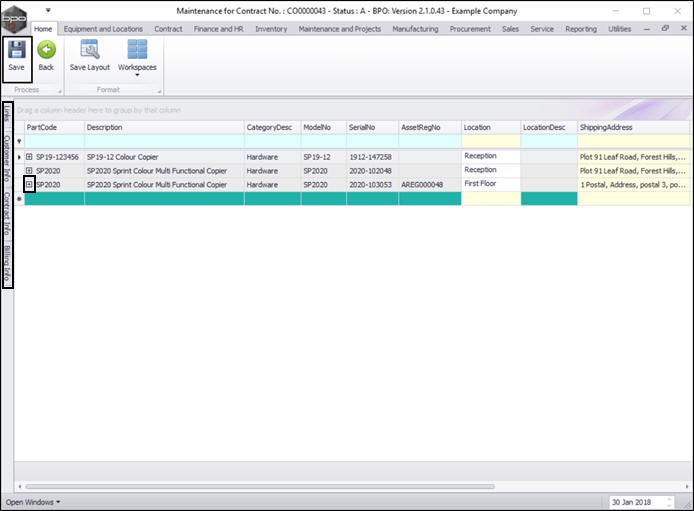Close the inner document window
Screen dimensions: 694x511
[x=683, y=28]
